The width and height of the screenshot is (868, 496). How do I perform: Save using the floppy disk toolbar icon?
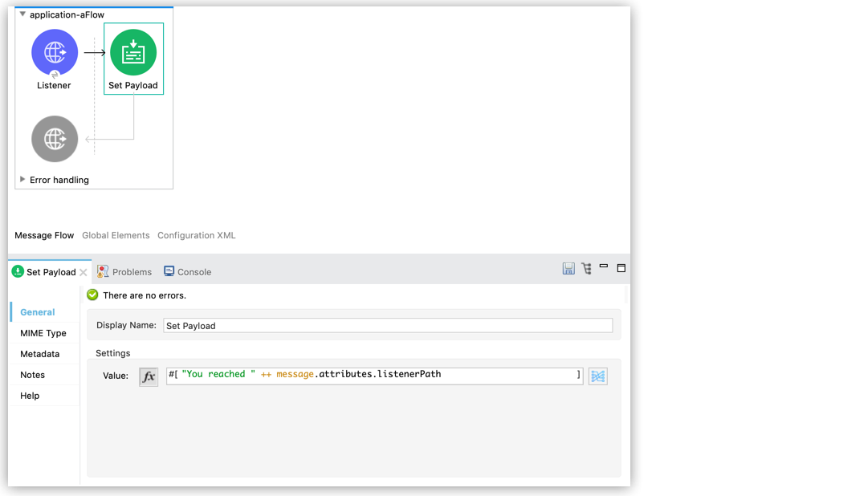(x=568, y=268)
